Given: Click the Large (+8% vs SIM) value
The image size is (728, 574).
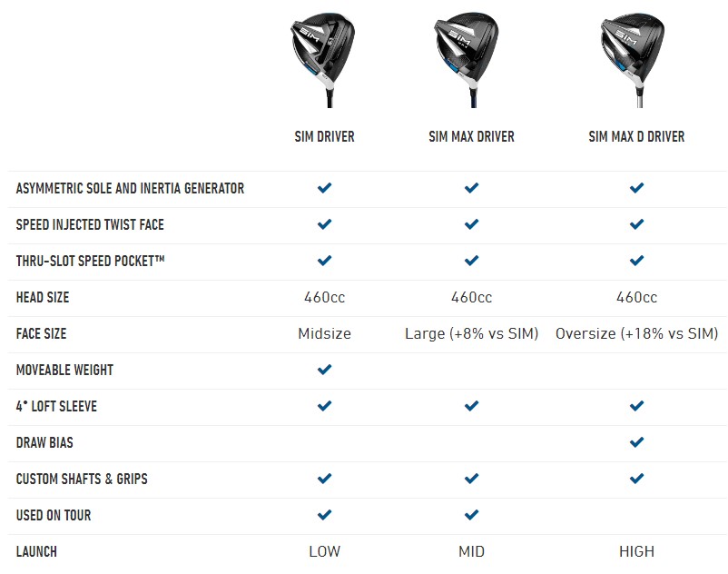Looking at the screenshot, I should [471, 333].
